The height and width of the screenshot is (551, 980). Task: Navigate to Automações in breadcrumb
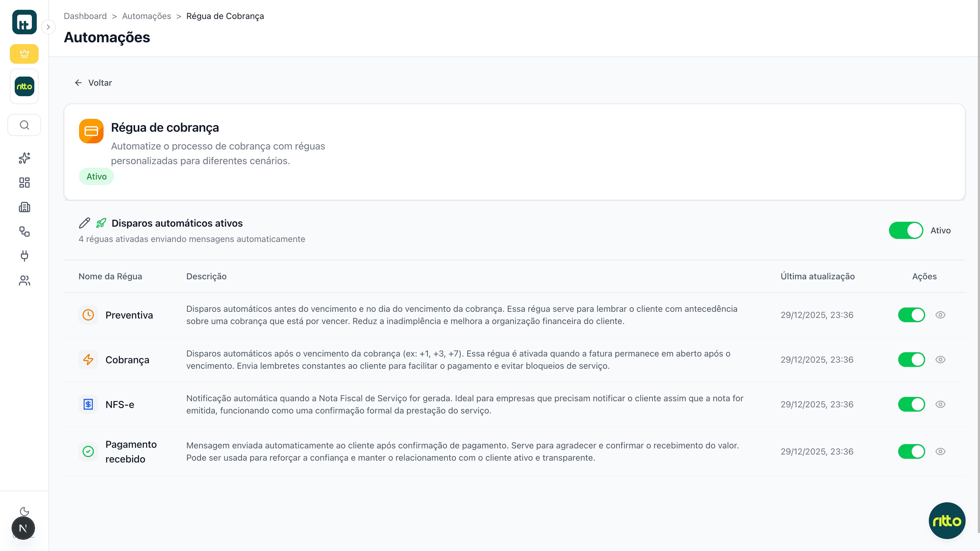pos(146,16)
